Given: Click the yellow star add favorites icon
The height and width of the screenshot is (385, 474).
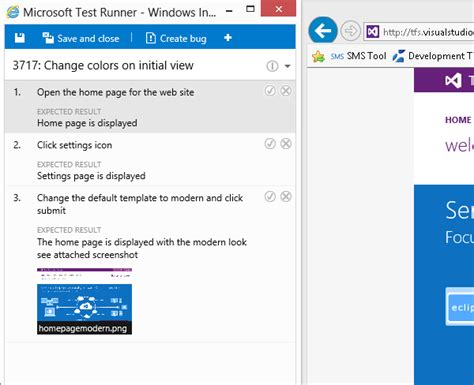Looking at the screenshot, I should point(318,56).
